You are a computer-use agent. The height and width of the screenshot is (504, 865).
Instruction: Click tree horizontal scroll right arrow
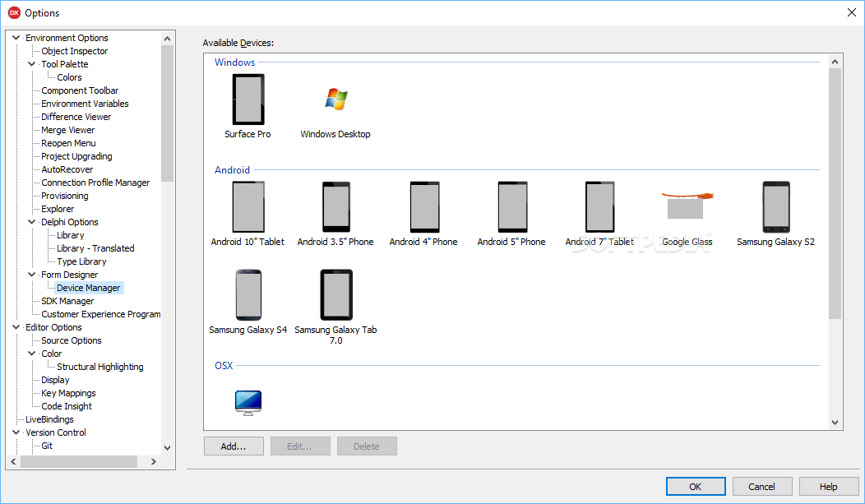(154, 461)
